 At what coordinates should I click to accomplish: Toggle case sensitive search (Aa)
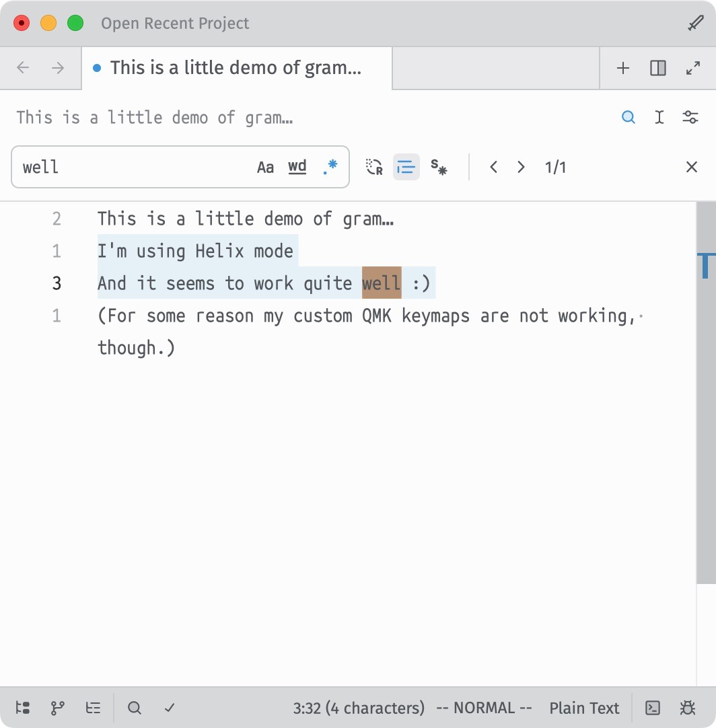click(x=265, y=167)
